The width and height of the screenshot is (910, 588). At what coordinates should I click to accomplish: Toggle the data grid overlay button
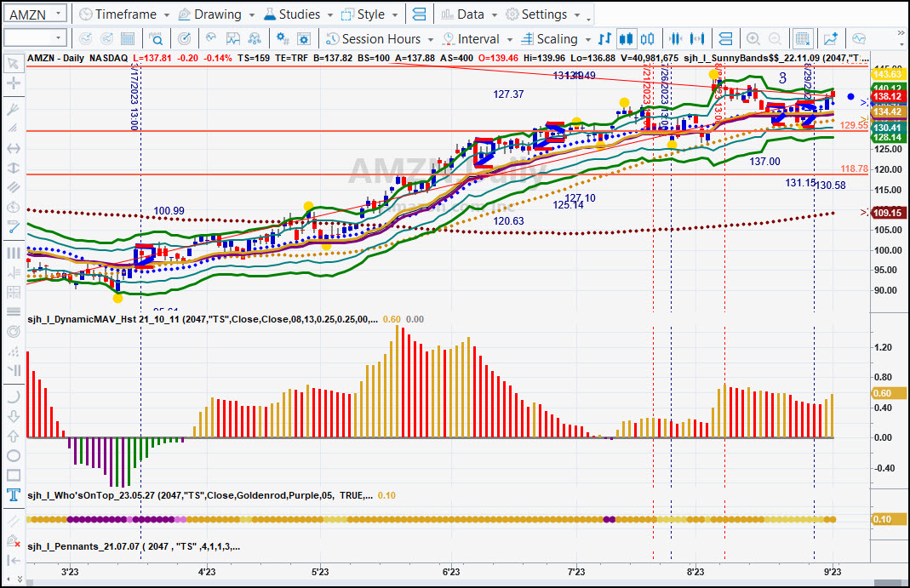803,39
